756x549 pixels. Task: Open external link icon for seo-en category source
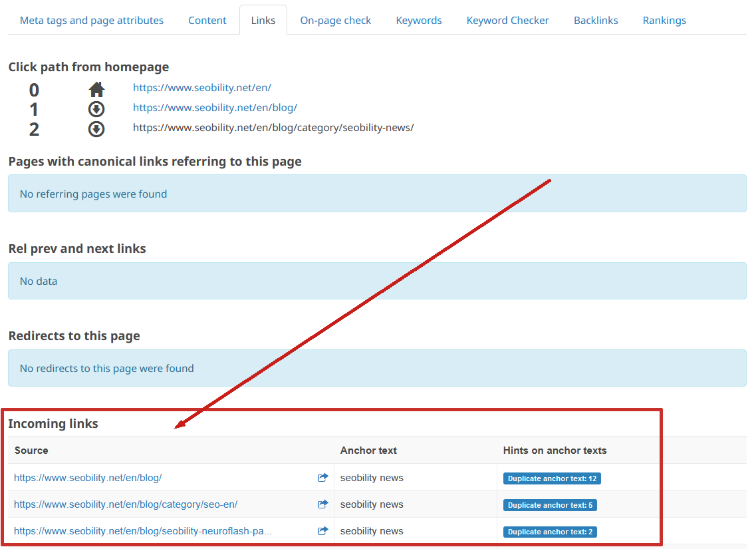pos(322,504)
